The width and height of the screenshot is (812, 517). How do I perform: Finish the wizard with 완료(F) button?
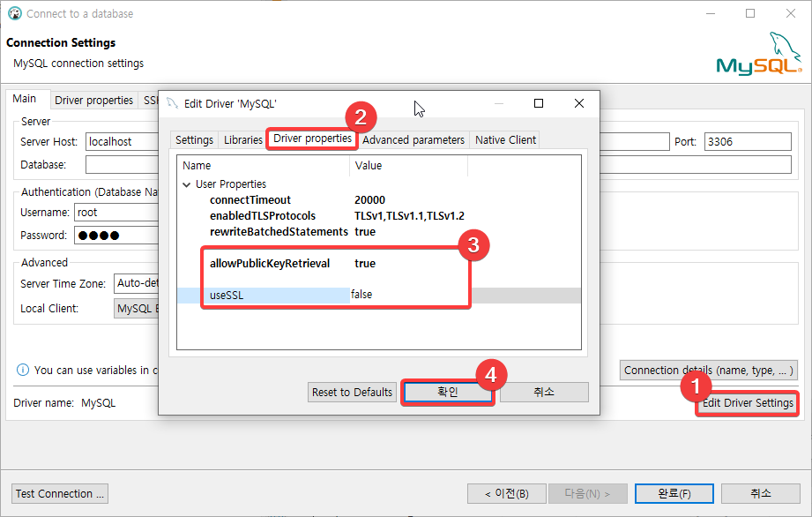point(674,494)
